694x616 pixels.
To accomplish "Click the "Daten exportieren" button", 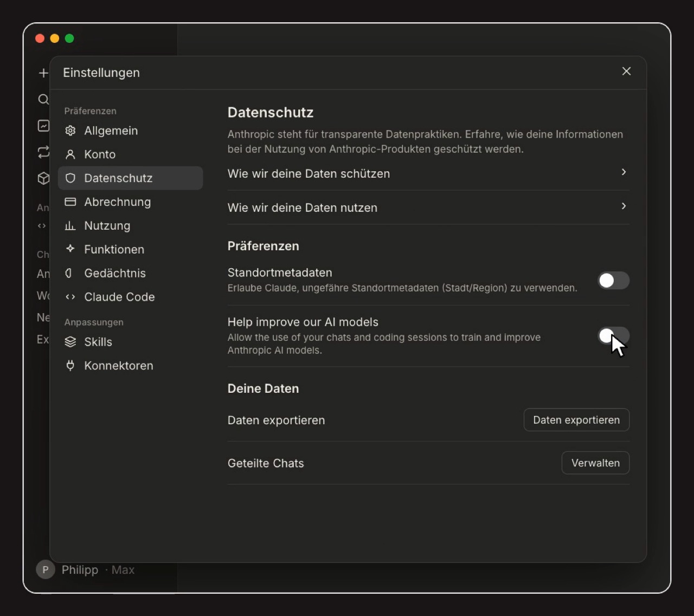I will point(576,420).
